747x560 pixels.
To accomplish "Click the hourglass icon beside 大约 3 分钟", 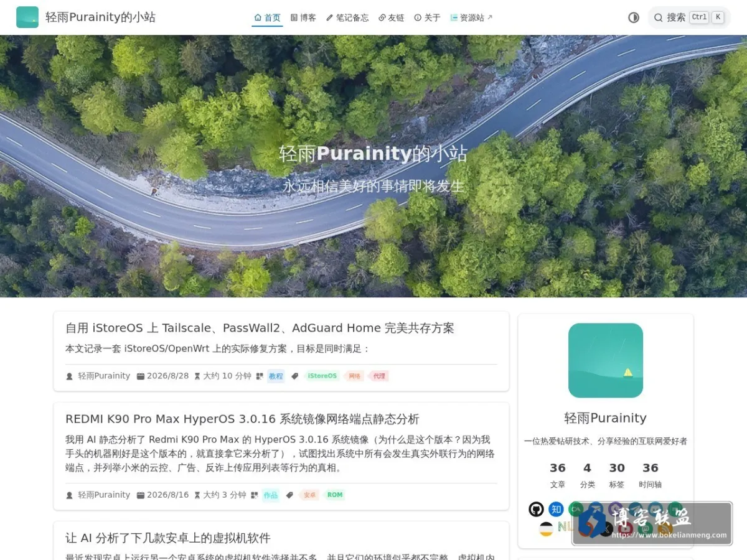I will 197,495.
